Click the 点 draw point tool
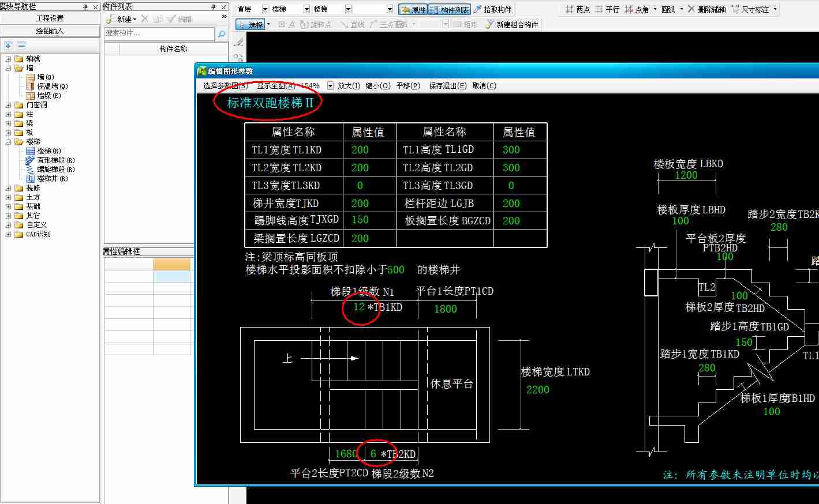The width and height of the screenshot is (819, 504). (287, 25)
